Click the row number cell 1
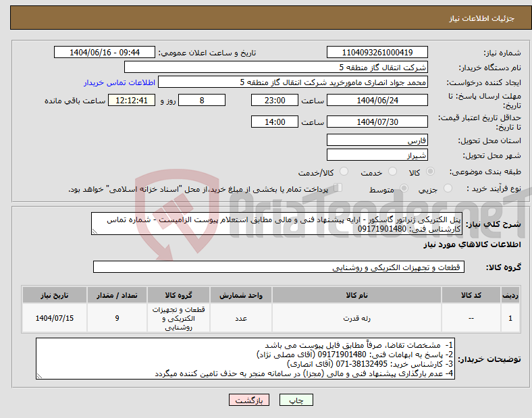532x418 pixels. pos(510,318)
